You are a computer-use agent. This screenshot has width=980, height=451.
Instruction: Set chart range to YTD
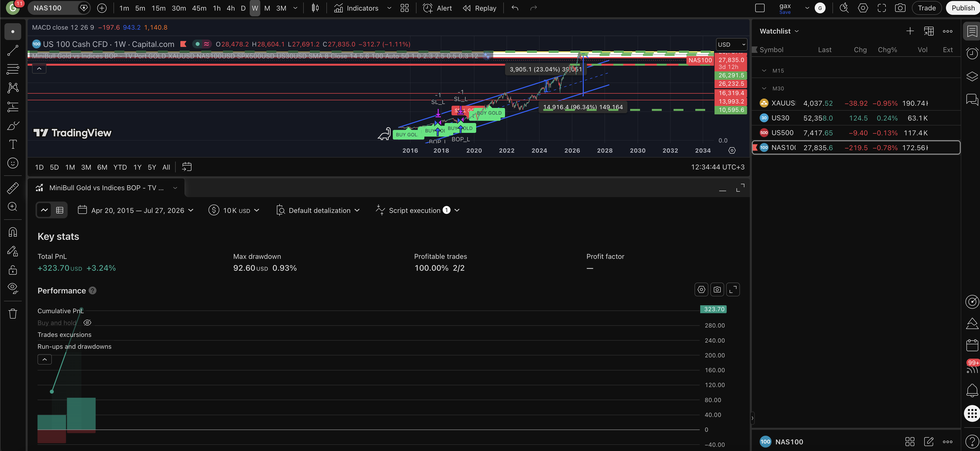click(120, 167)
